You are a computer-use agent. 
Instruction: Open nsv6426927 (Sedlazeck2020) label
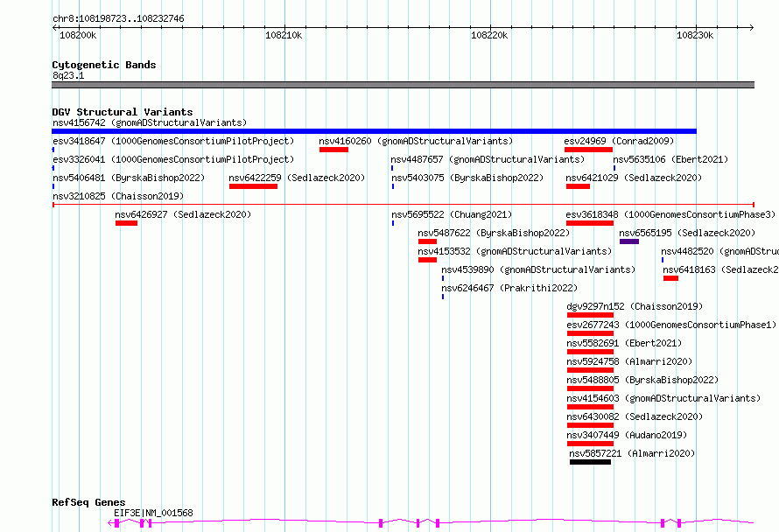[x=183, y=214]
